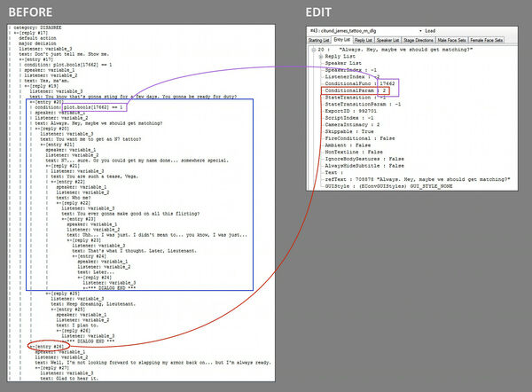Click 'That's what I thought. Later, Lieutenant.' line
Viewport: 532px width, 392px height.
click(134, 251)
